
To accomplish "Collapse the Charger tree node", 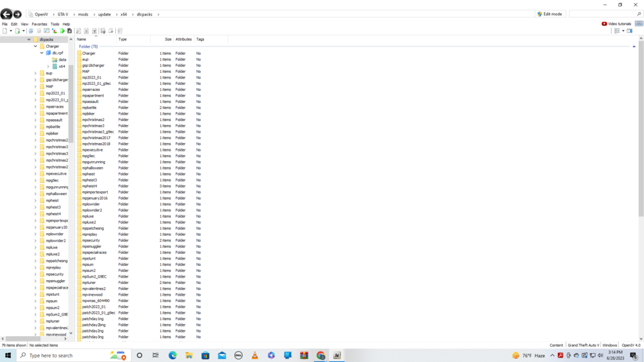I will pos(35,46).
